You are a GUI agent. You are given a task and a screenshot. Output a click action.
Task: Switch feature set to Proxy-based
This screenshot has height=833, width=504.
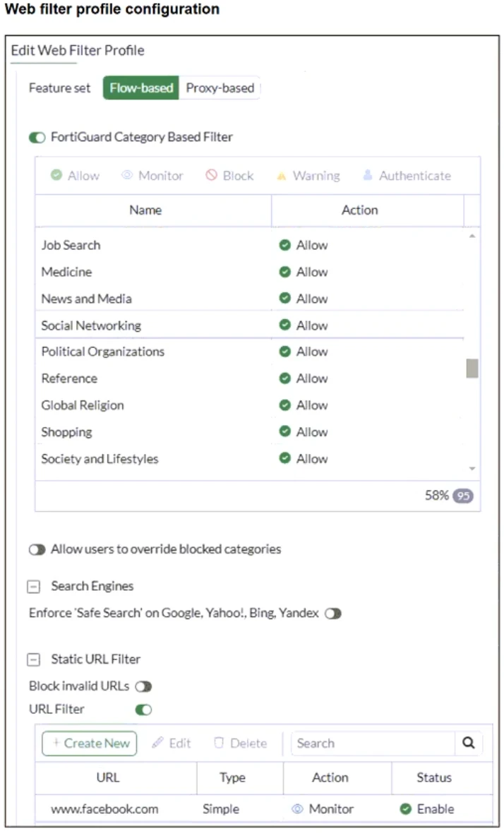pos(220,88)
